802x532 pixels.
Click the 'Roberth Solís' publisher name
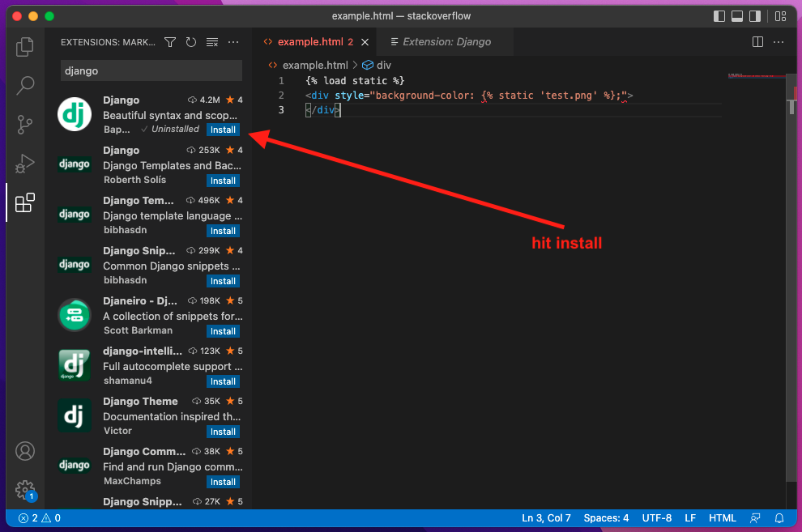[134, 180]
